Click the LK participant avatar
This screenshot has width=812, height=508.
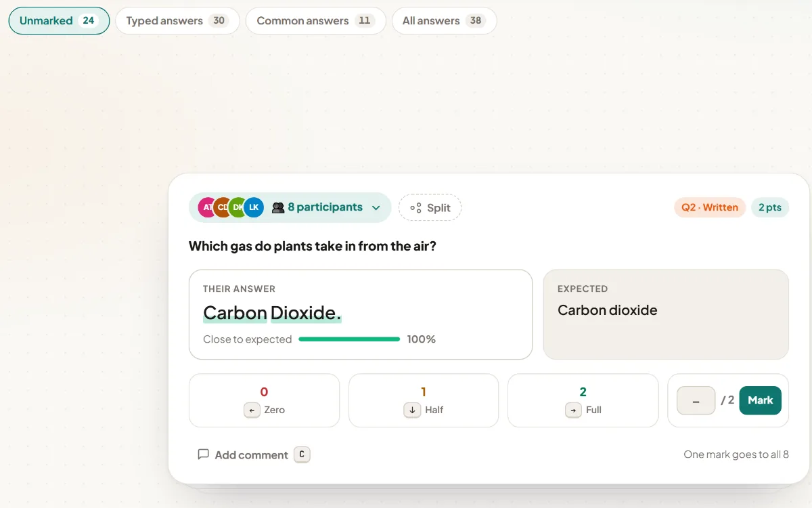point(254,208)
